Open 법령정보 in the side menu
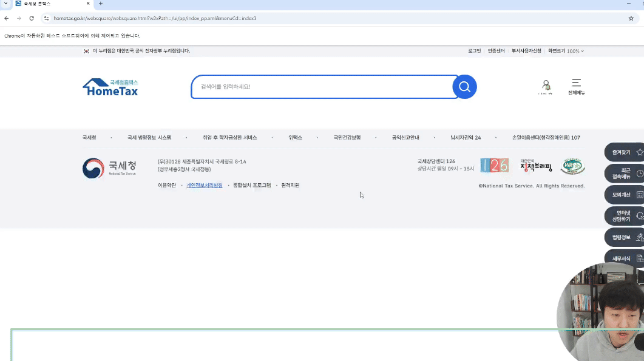 [x=625, y=237]
